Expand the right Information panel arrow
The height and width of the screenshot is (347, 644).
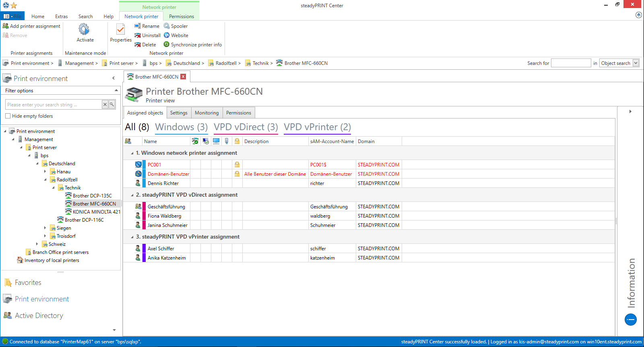[630, 111]
